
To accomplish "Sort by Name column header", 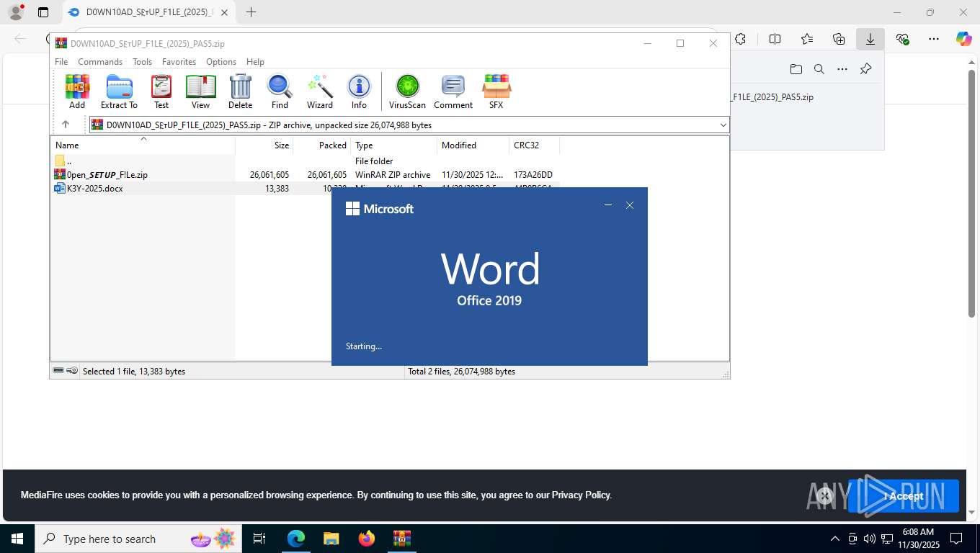I will (x=143, y=145).
